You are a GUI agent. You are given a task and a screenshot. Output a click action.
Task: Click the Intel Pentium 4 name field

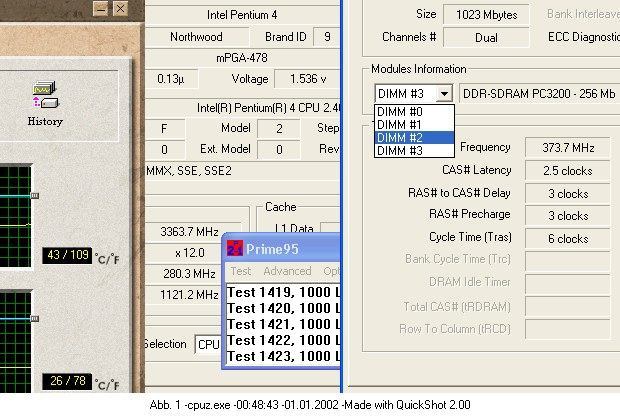[242, 15]
